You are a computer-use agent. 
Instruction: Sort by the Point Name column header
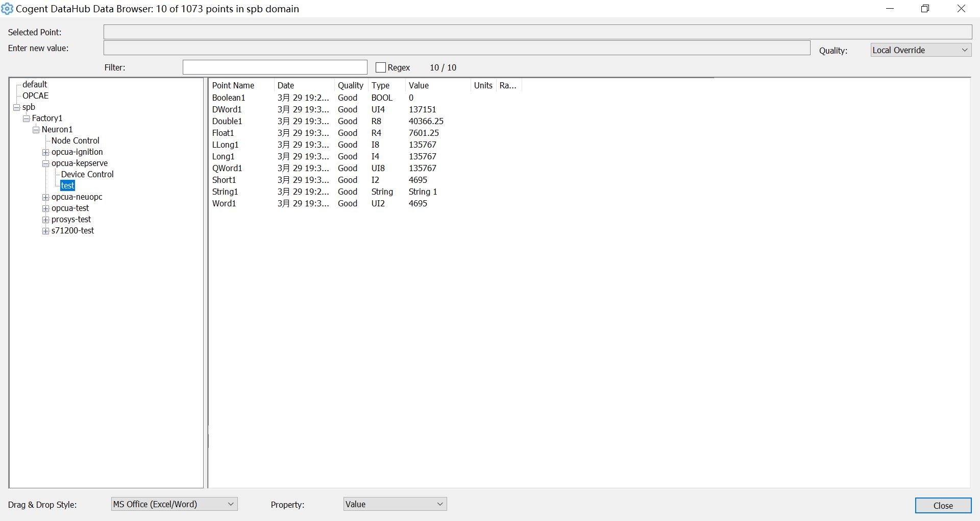(x=233, y=85)
